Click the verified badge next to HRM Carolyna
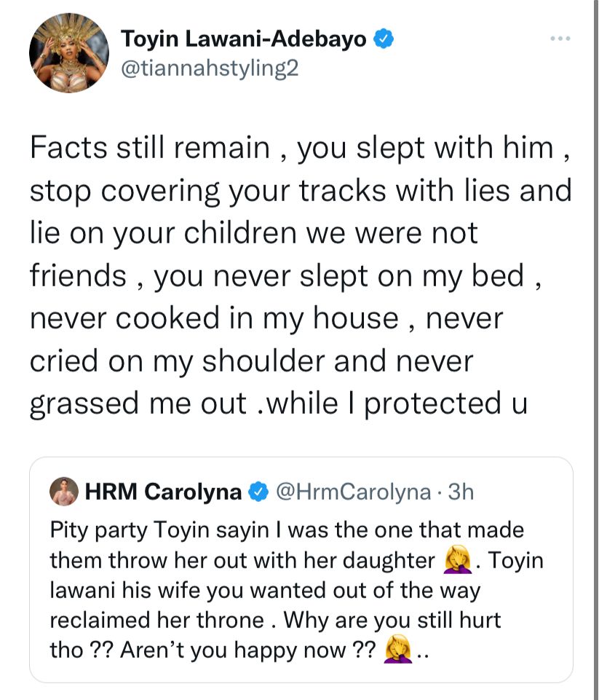 pos(258,492)
